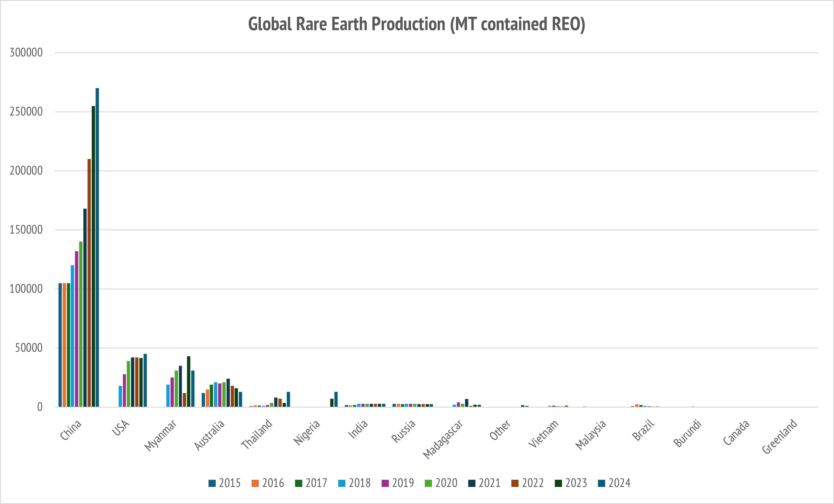Click the 2020 legend entry label
Viewport: 834px width, 504px height.
446,483
